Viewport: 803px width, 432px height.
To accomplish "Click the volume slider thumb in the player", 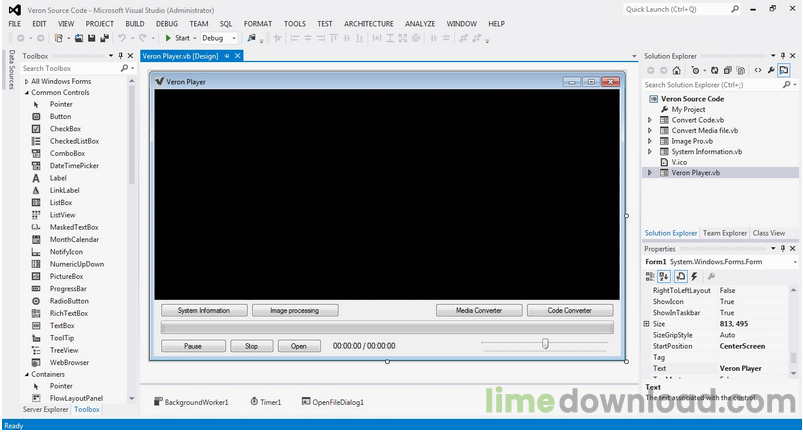I will coord(545,344).
